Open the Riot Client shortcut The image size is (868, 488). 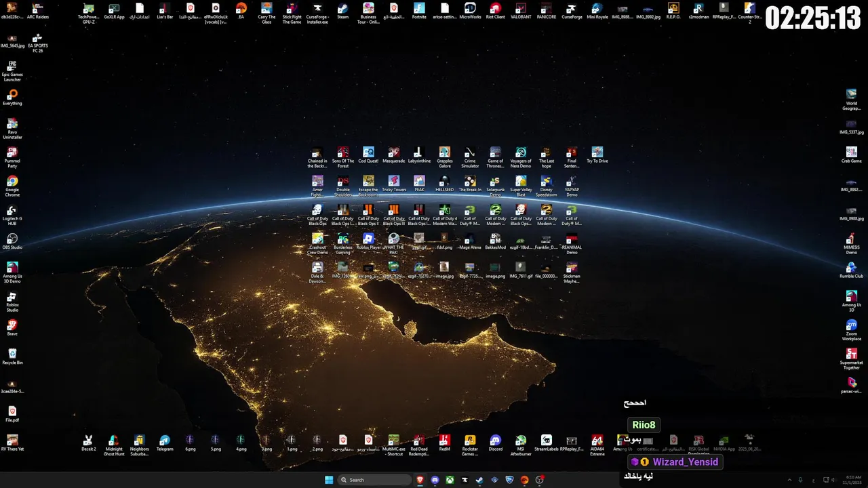pos(496,12)
